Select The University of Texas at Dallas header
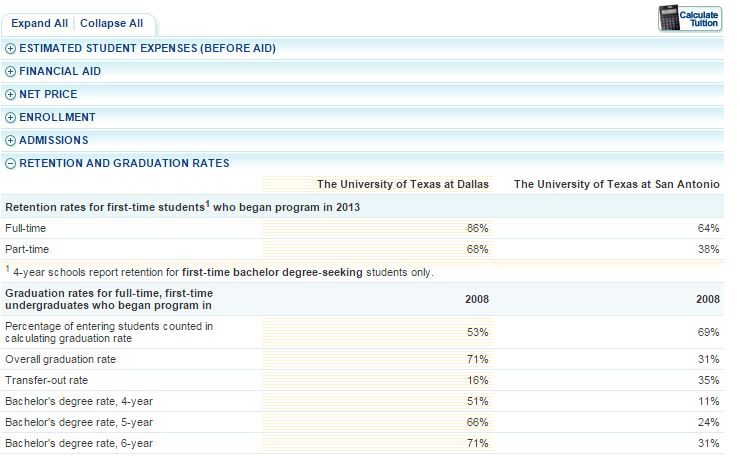The height and width of the screenshot is (459, 740). [403, 184]
